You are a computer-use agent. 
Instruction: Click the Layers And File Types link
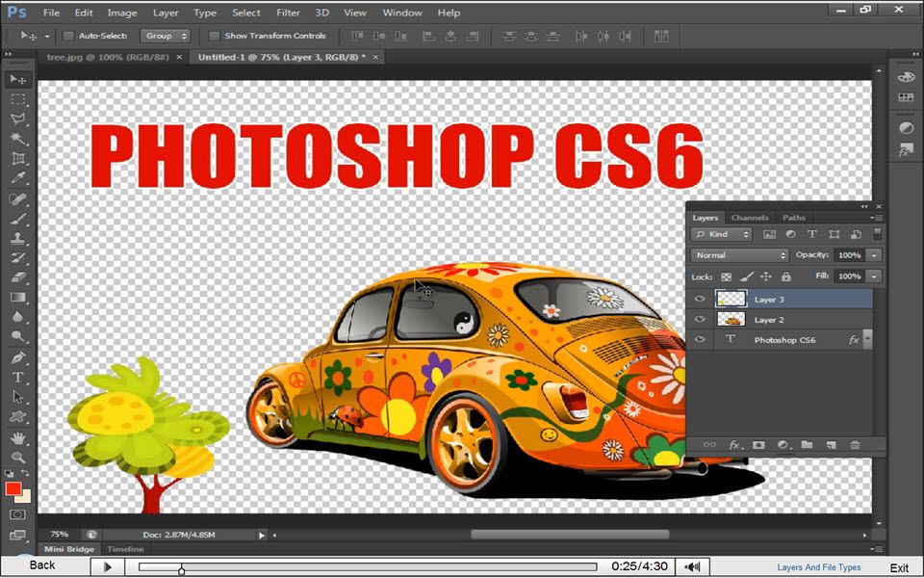point(819,567)
